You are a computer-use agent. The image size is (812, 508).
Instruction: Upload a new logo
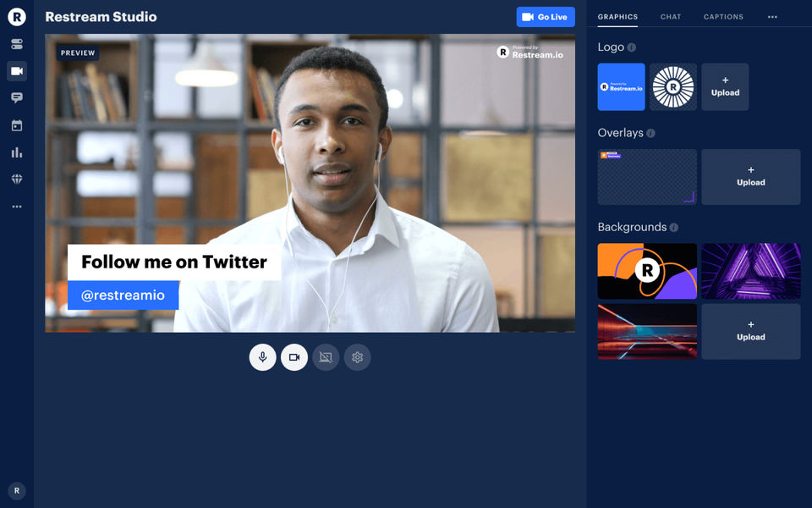pyautogui.click(x=725, y=87)
